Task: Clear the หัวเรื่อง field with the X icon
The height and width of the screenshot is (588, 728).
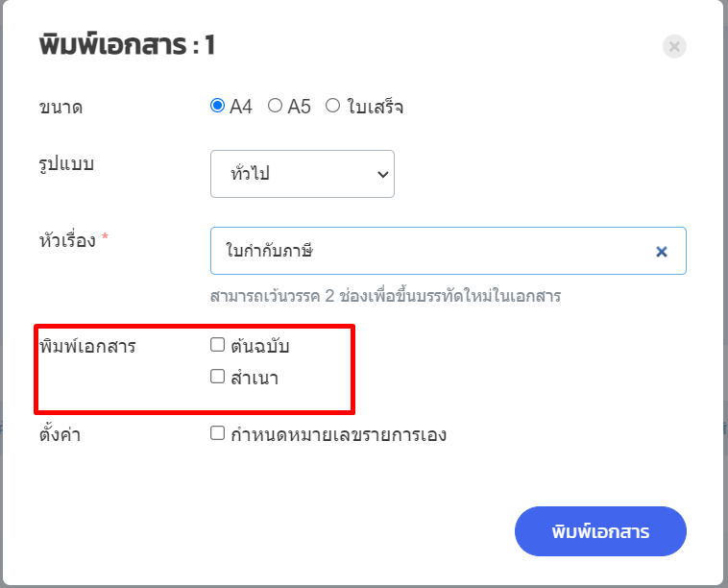Action: [x=661, y=252]
